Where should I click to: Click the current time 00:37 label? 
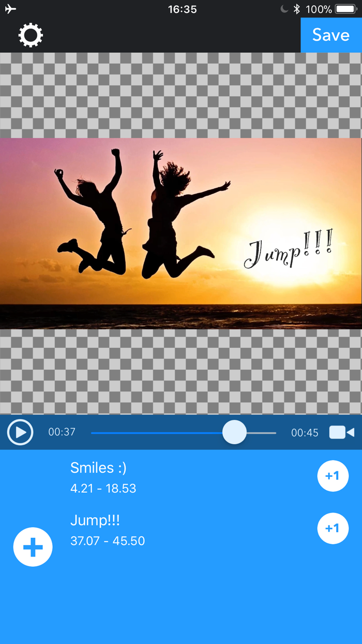62,432
